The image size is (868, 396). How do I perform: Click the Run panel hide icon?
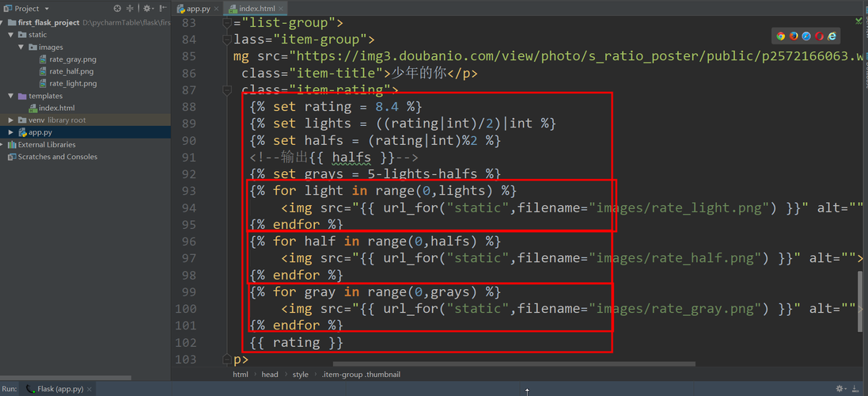pyautogui.click(x=856, y=389)
